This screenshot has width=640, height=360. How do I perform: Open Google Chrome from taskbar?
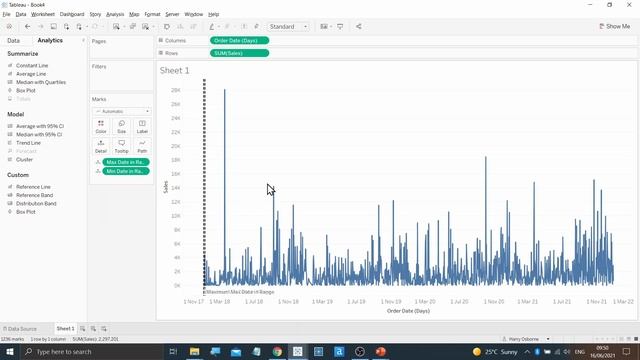pyautogui.click(x=277, y=351)
